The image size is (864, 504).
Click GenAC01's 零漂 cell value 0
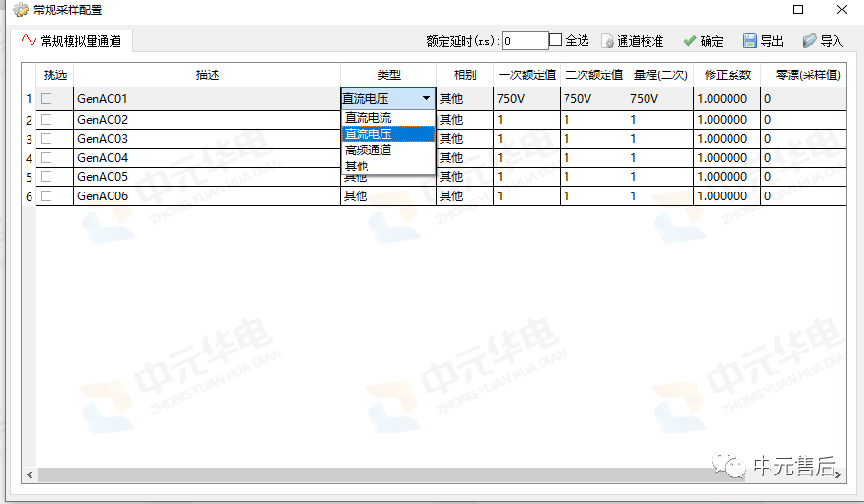tap(803, 98)
